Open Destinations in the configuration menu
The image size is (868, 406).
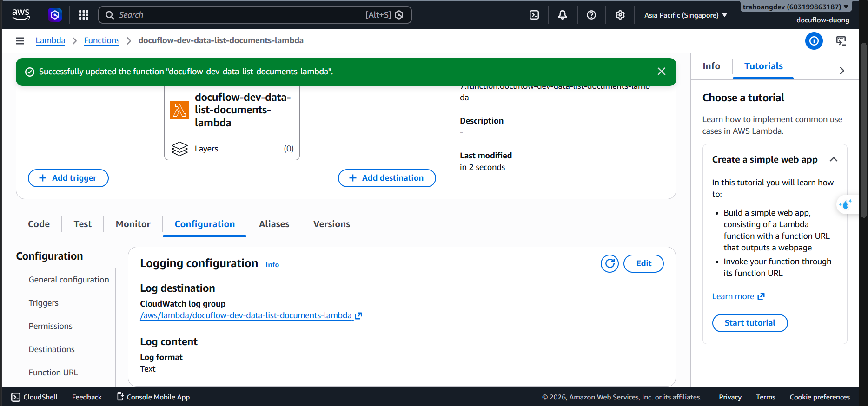click(52, 349)
